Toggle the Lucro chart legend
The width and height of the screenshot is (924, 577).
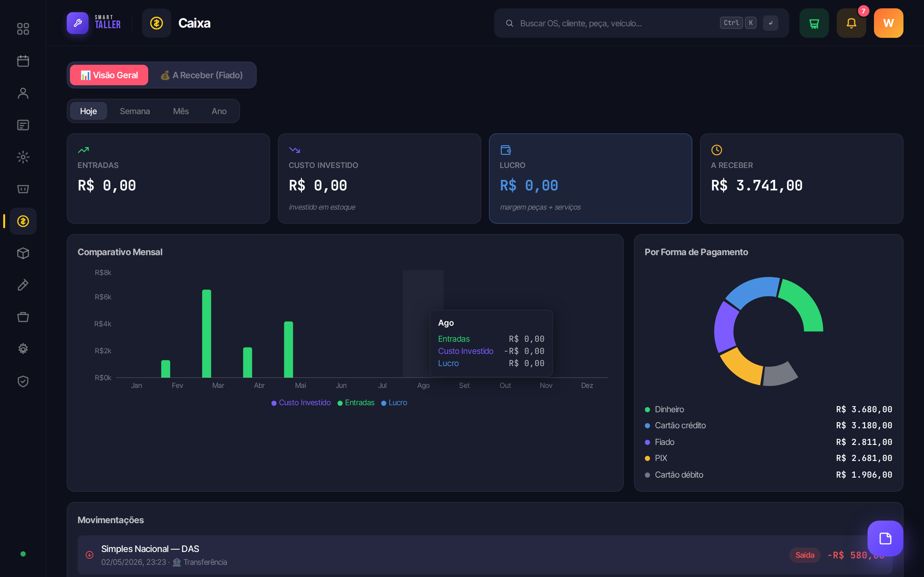point(394,403)
